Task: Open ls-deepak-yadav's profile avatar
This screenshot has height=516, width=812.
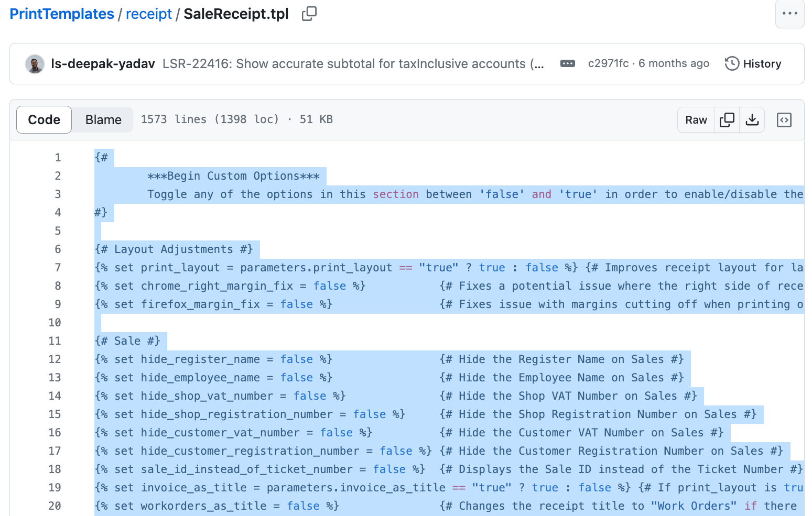Action: click(35, 63)
